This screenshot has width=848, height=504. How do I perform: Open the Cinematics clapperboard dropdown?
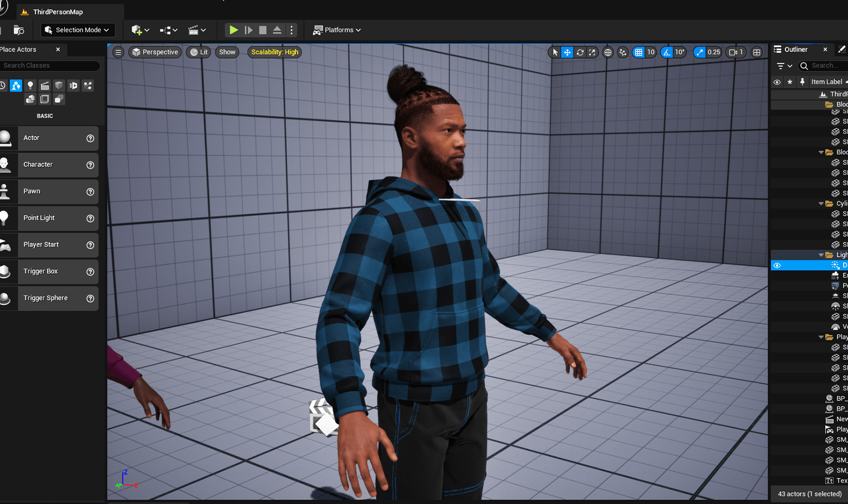coord(197,30)
